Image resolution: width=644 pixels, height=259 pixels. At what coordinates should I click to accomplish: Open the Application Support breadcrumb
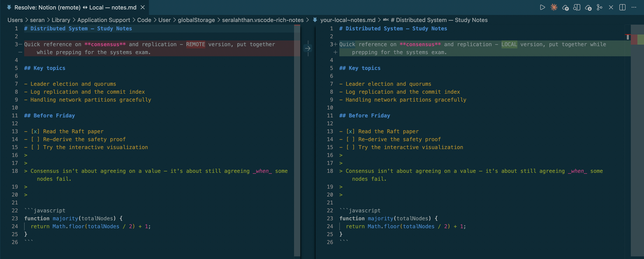(104, 20)
